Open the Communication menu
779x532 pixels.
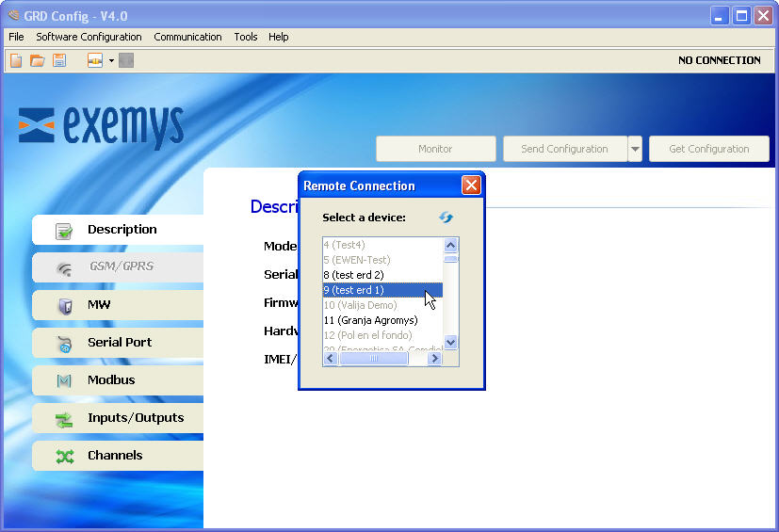coord(187,37)
